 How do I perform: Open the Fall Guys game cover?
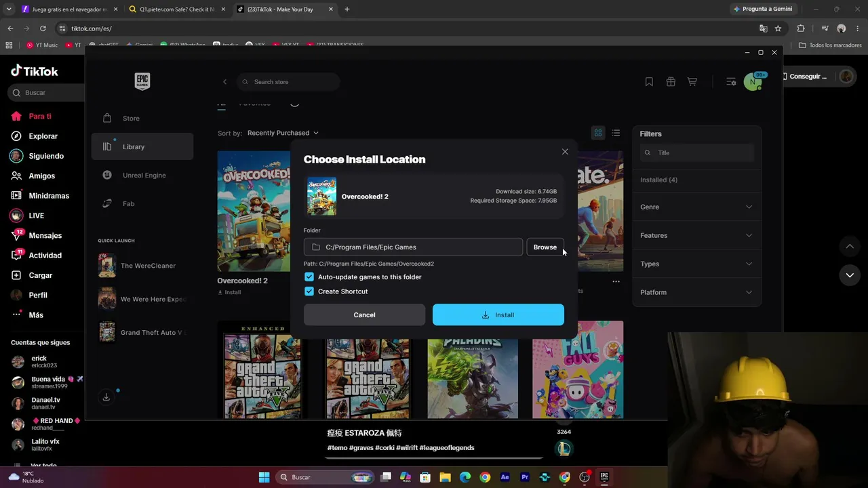click(578, 369)
